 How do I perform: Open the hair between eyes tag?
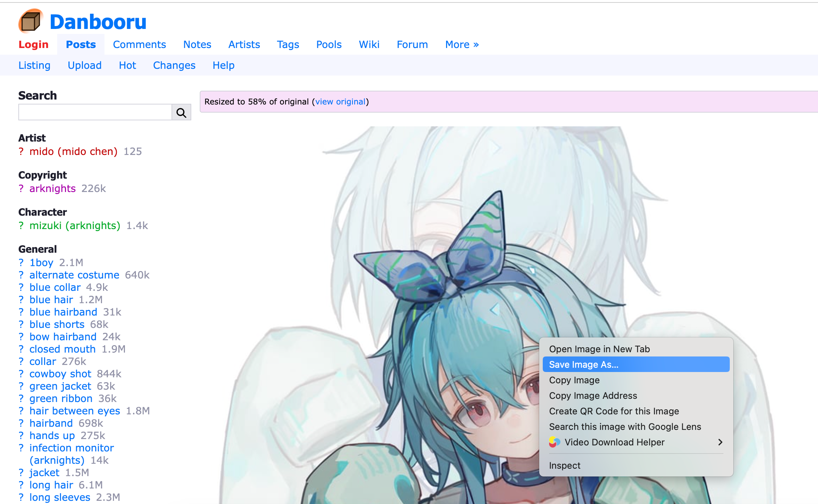coord(75,411)
